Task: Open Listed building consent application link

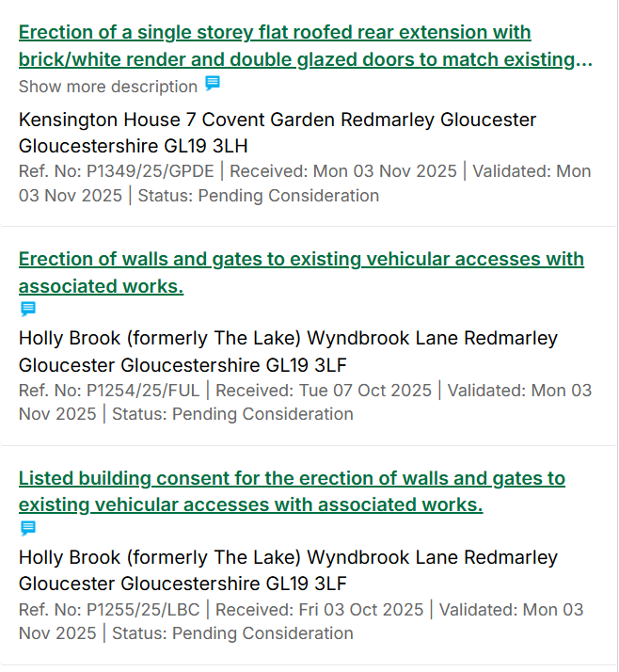Action: pos(292,478)
